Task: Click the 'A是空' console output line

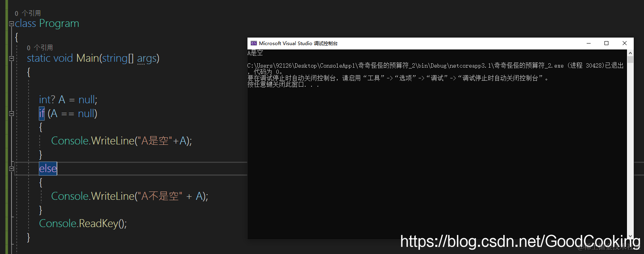Action: (x=255, y=53)
